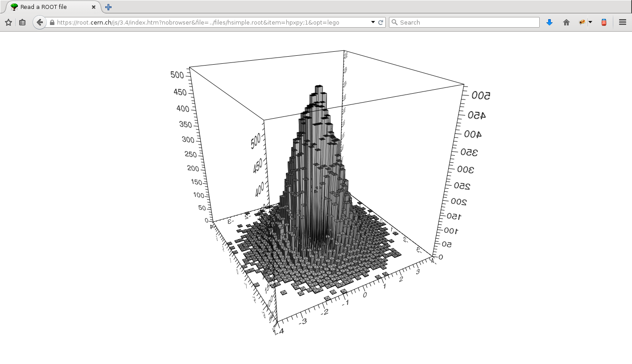This screenshot has height=364, width=632.
Task: Click the root.cern.ch address bar
Action: (210, 22)
